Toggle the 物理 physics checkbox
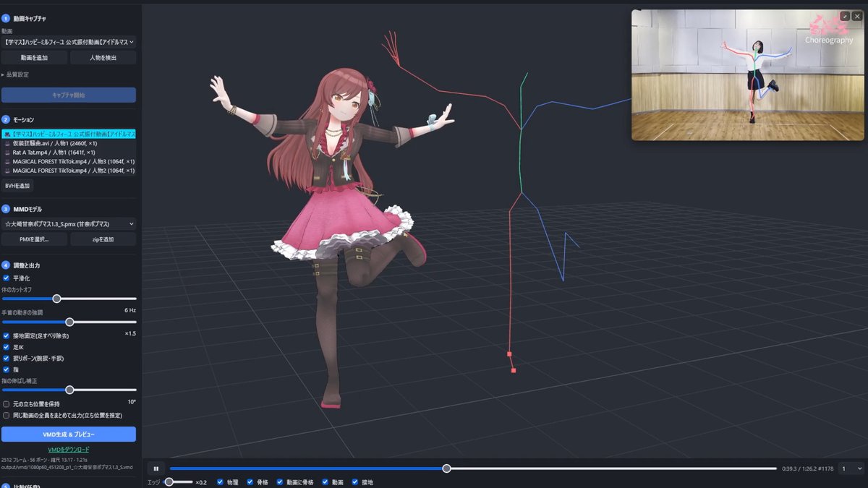This screenshot has width=868, height=488. pyautogui.click(x=220, y=482)
